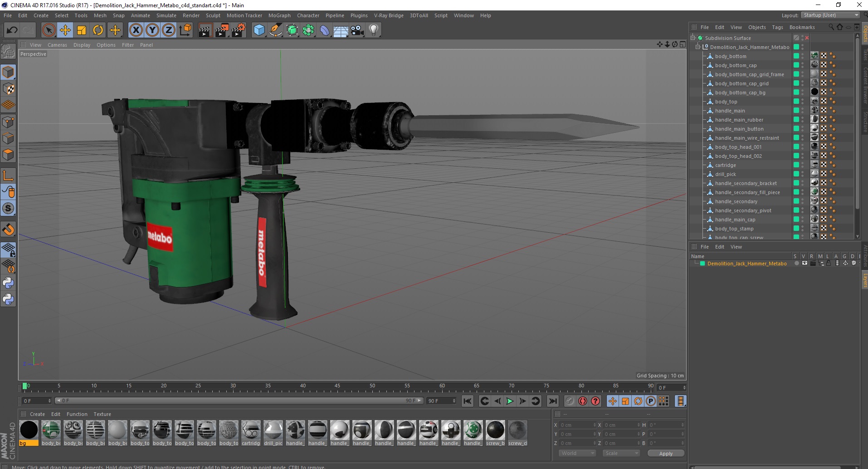Enable Polygons mode

pos(8,155)
